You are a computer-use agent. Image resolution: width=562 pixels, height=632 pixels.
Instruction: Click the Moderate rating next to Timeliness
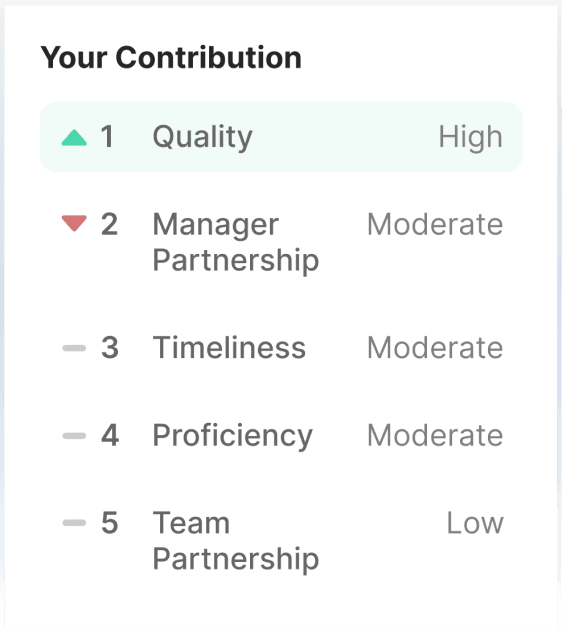click(435, 347)
